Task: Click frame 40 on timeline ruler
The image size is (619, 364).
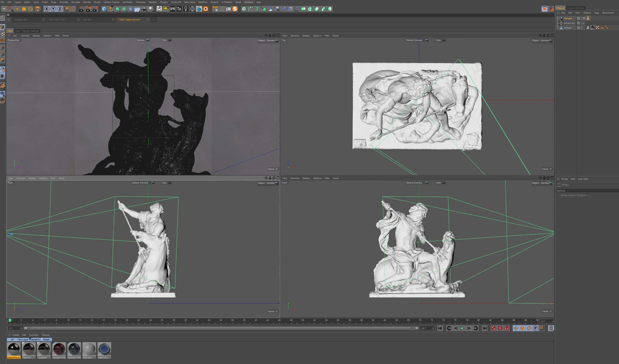Action: coord(244,320)
